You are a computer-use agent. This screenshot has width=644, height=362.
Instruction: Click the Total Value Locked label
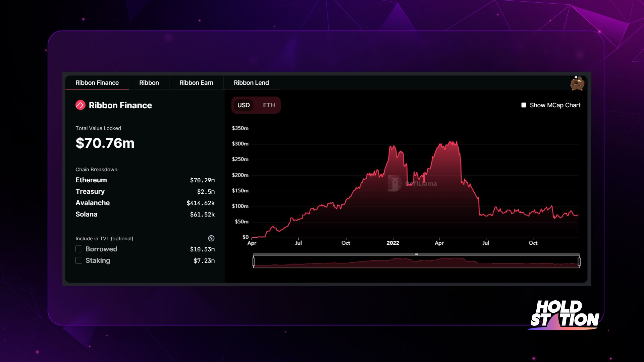(98, 128)
